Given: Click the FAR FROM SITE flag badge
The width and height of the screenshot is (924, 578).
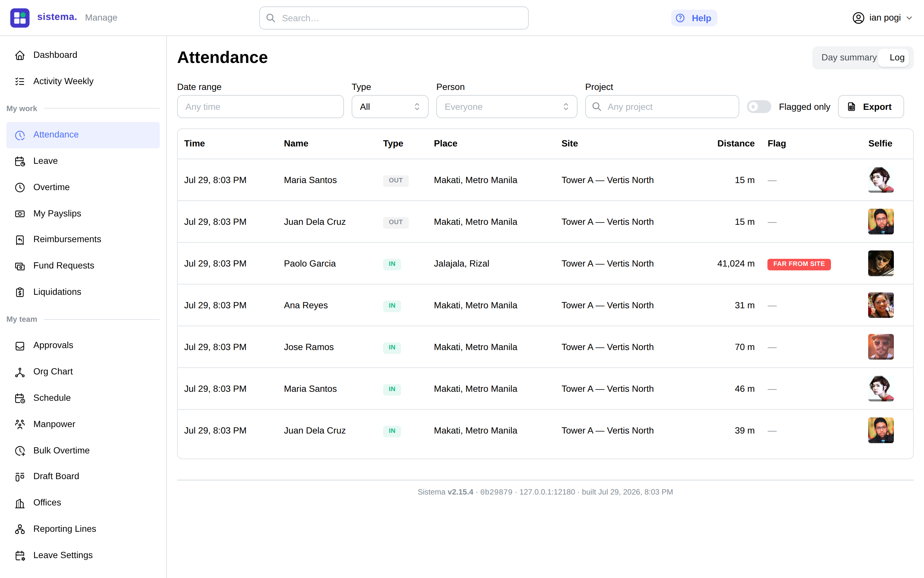Looking at the screenshot, I should click(799, 264).
